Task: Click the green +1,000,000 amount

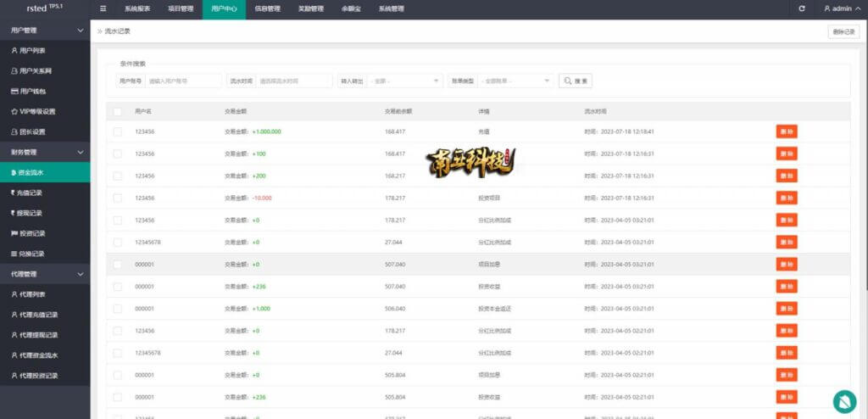Action: [x=267, y=132]
